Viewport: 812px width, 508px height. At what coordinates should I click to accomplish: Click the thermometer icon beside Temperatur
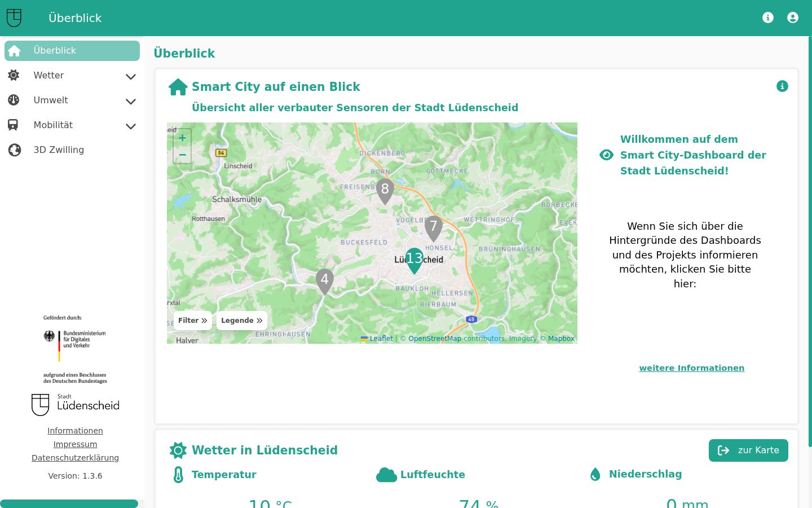click(x=178, y=475)
